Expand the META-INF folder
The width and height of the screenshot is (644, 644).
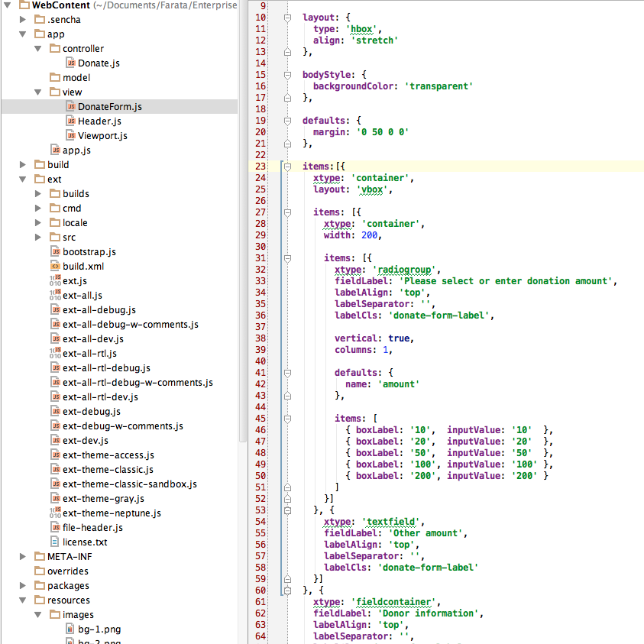23,557
